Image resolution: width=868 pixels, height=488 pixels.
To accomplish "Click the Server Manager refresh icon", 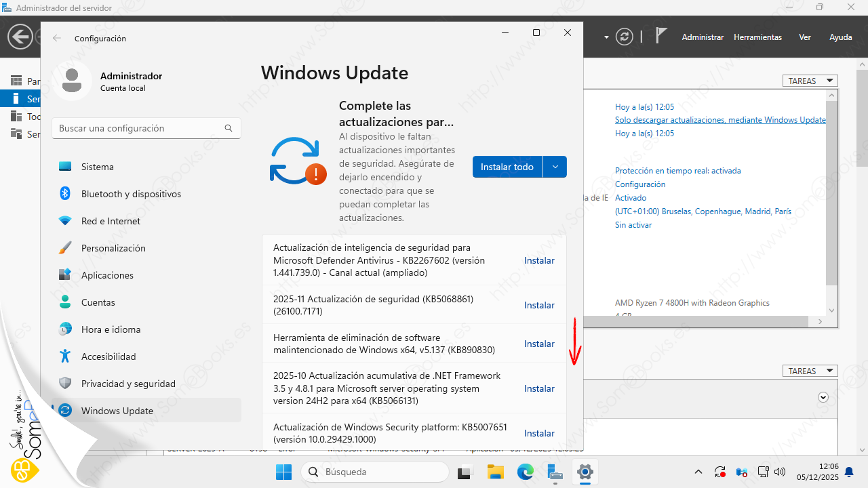I will pos(624,37).
